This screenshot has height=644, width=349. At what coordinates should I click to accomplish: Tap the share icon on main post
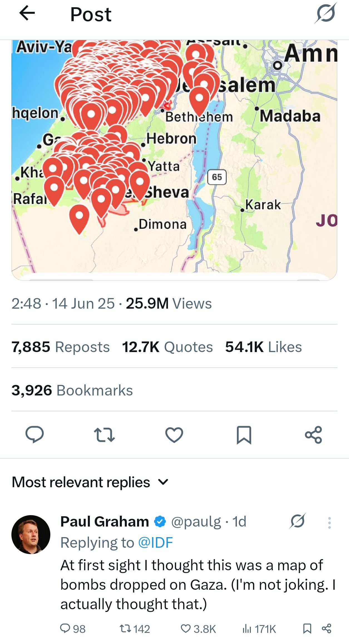[x=313, y=435]
